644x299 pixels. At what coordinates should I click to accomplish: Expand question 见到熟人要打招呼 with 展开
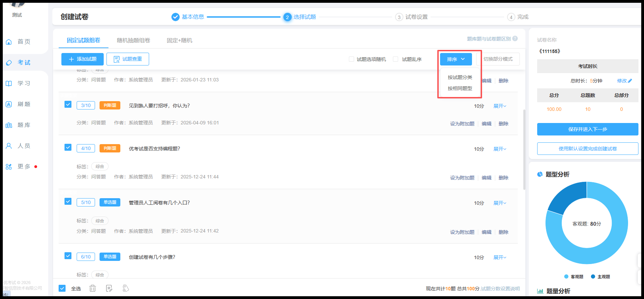pos(500,106)
